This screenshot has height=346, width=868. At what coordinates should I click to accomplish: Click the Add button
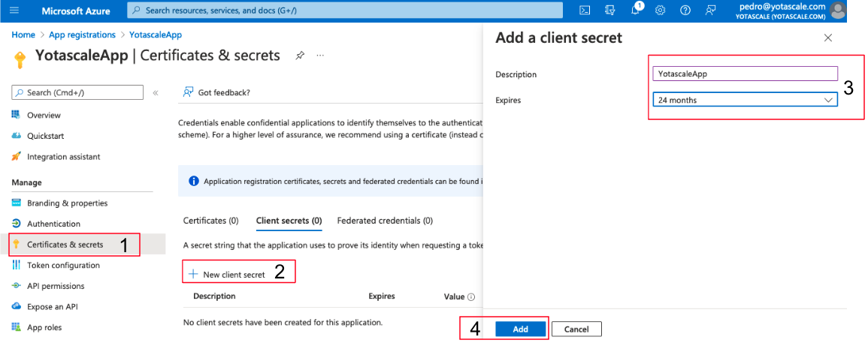click(x=520, y=329)
